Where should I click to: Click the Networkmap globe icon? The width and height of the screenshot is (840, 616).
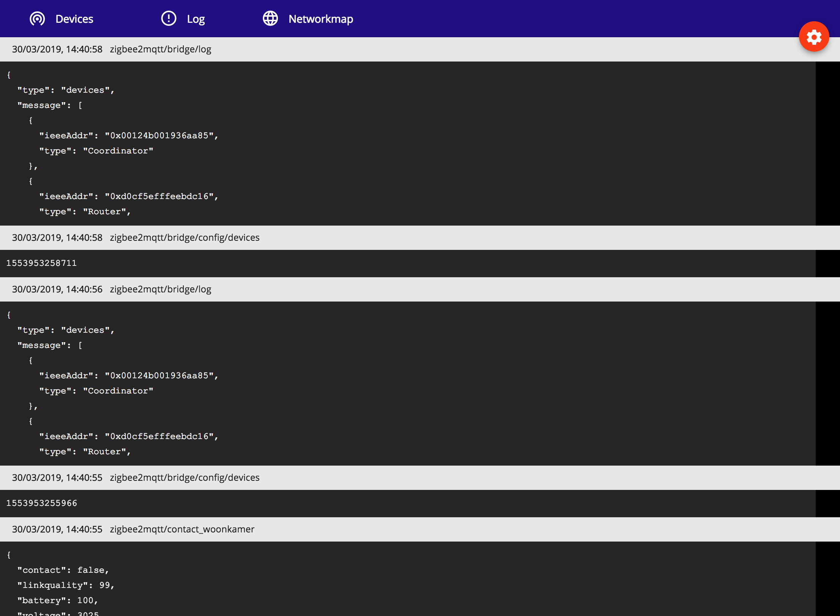[x=270, y=19]
